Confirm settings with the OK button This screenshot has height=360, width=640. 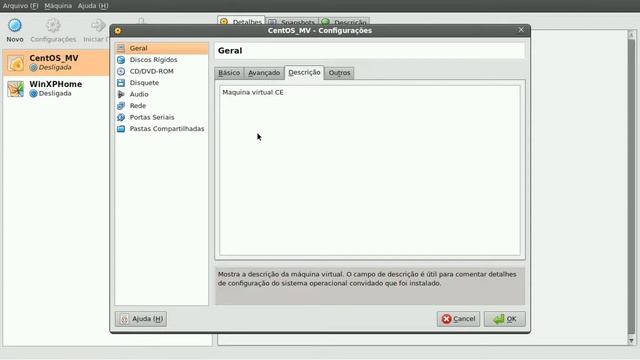[x=504, y=319]
